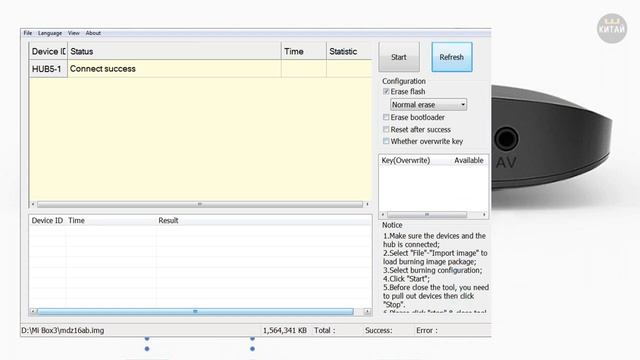Click the Statistic column header
The image size is (640, 360).
pyautogui.click(x=349, y=51)
